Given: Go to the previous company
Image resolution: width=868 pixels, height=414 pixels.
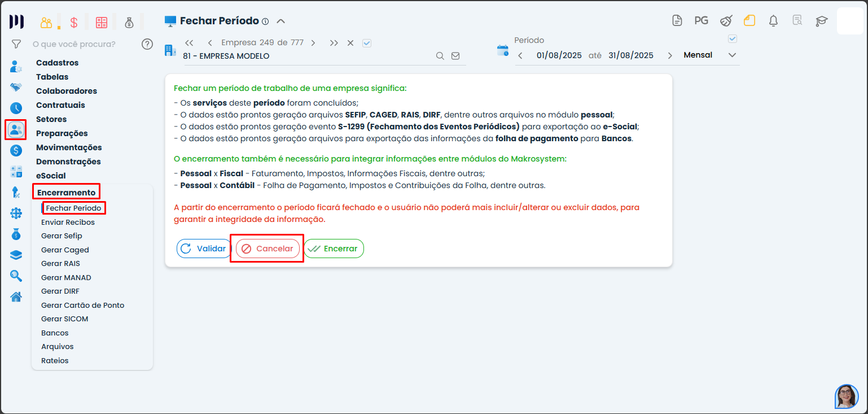Looking at the screenshot, I should coord(210,43).
